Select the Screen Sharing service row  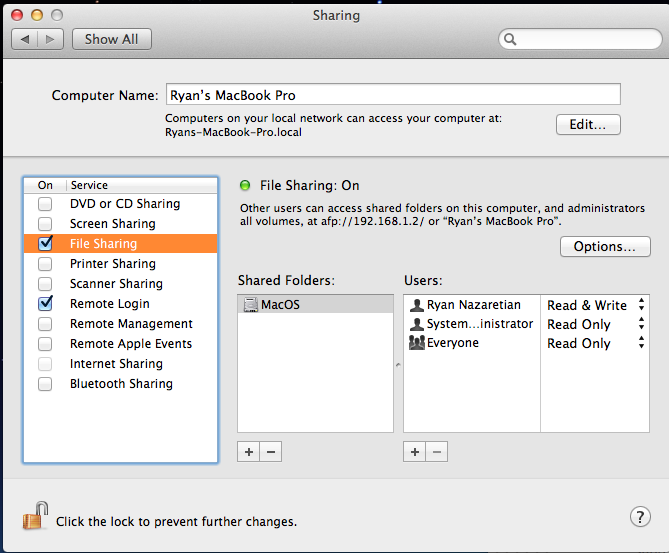pyautogui.click(x=121, y=224)
